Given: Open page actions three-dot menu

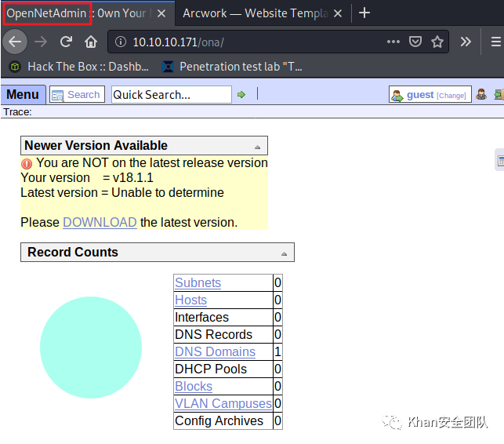Looking at the screenshot, I should coord(393,42).
